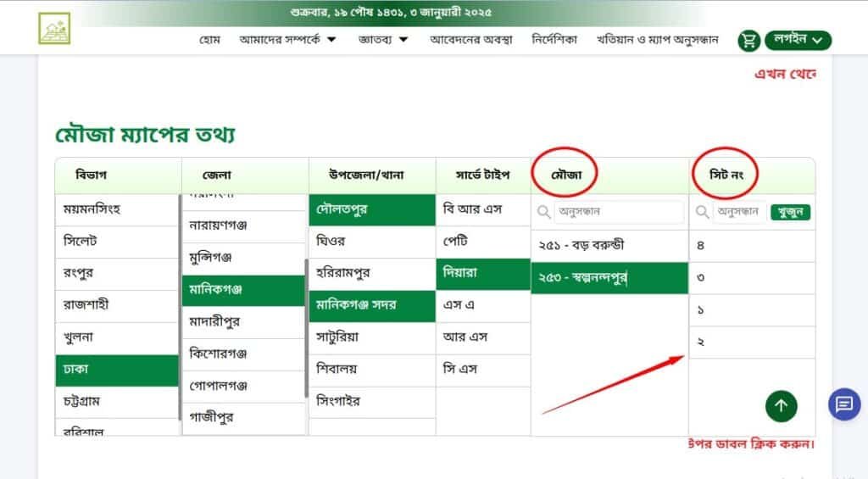Click the খুজুন search button
The width and height of the screenshot is (868, 479).
790,212
